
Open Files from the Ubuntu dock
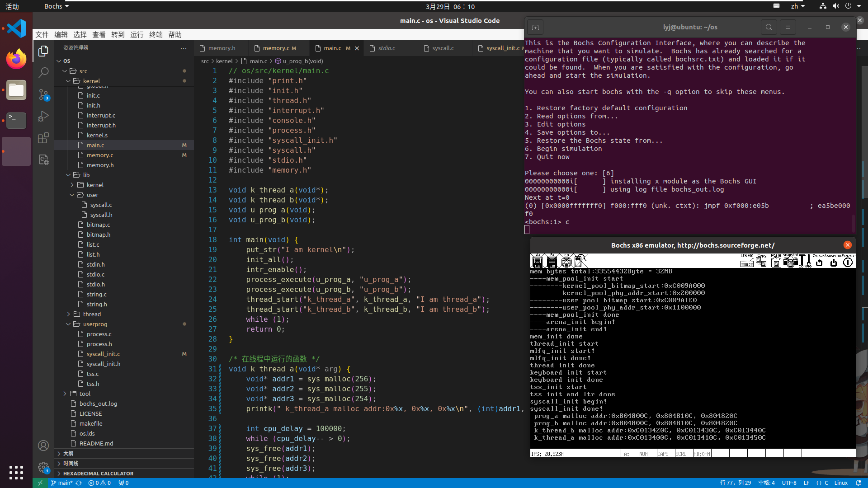[16, 90]
